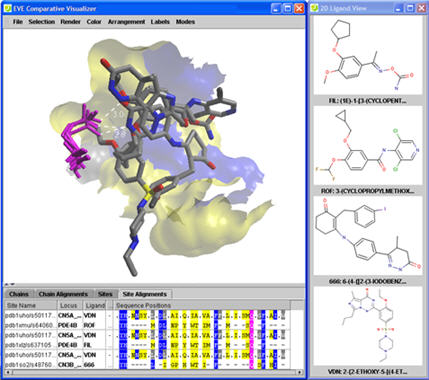Viewport: 429px width, 380px height.
Task: Select the Sites tab
Action: (x=105, y=294)
